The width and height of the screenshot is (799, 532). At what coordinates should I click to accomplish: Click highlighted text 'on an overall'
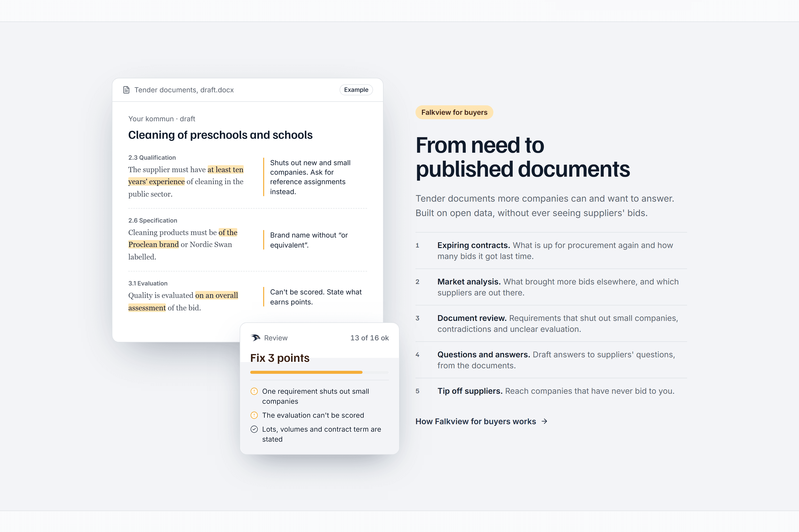click(216, 295)
